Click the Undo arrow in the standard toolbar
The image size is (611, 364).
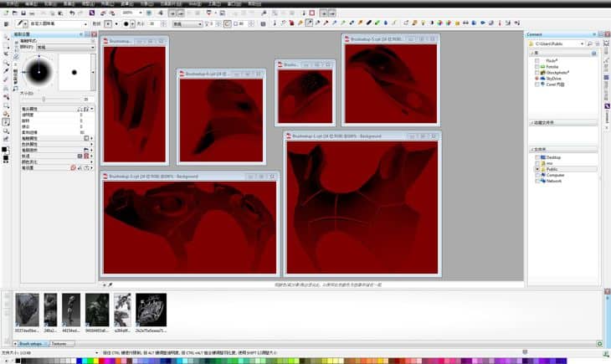71,13
